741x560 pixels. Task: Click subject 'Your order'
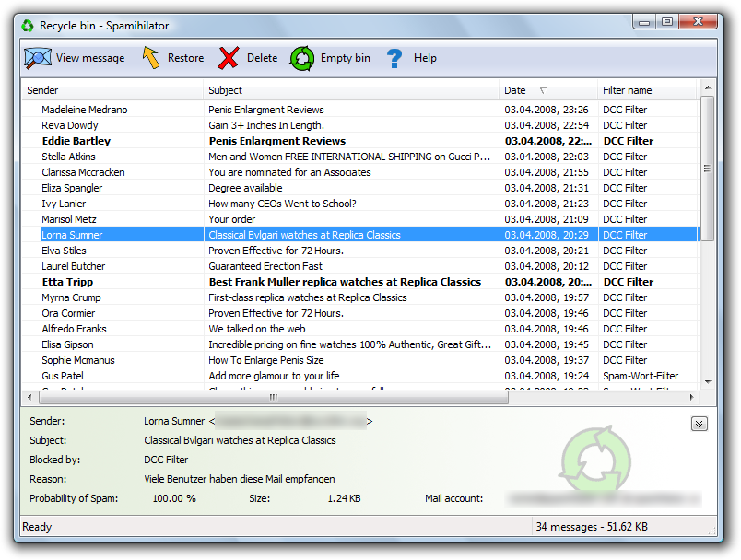click(x=232, y=219)
